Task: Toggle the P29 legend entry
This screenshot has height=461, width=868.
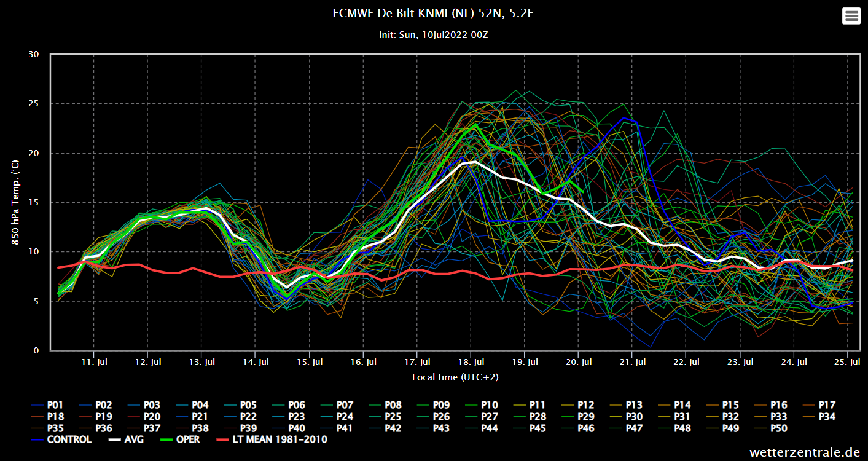Action: pyautogui.click(x=577, y=417)
